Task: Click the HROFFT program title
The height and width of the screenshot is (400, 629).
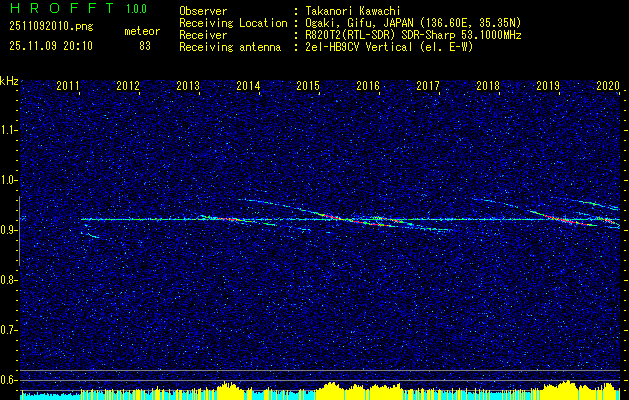Action: coord(61,8)
